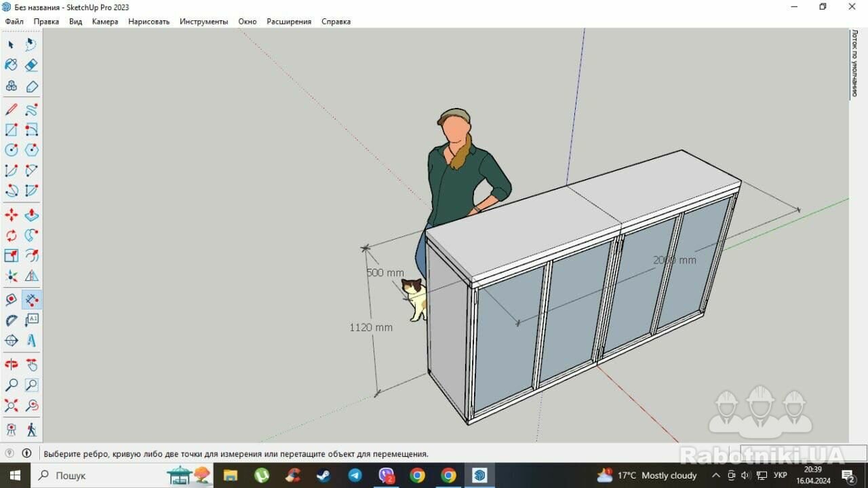Activate the Walk tool
The width and height of the screenshot is (868, 488).
(32, 429)
